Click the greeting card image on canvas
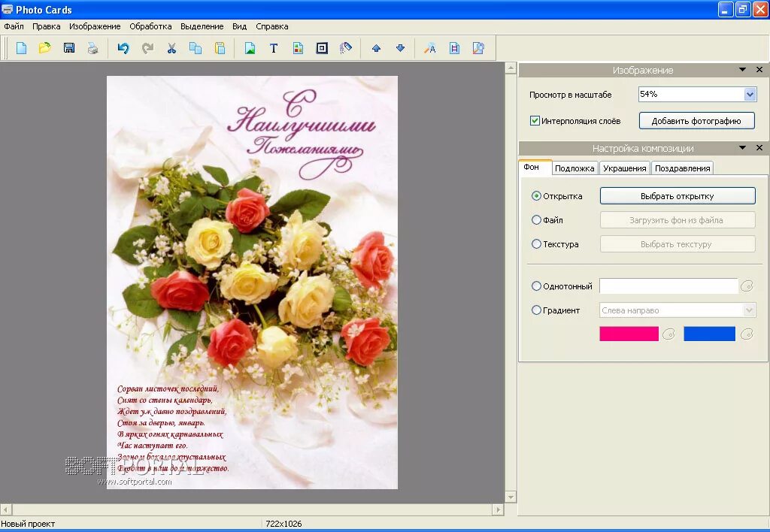 (252, 283)
